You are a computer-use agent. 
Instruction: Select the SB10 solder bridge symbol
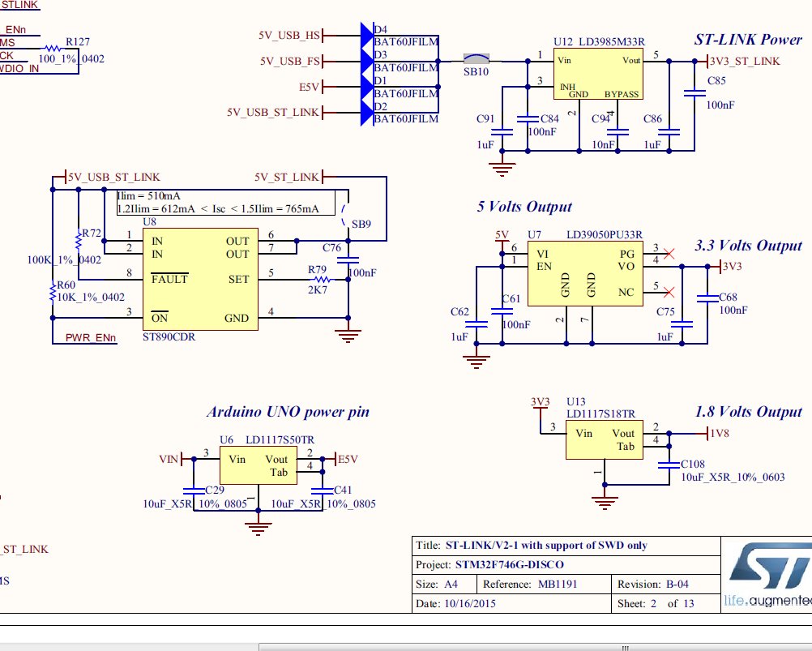[477, 58]
